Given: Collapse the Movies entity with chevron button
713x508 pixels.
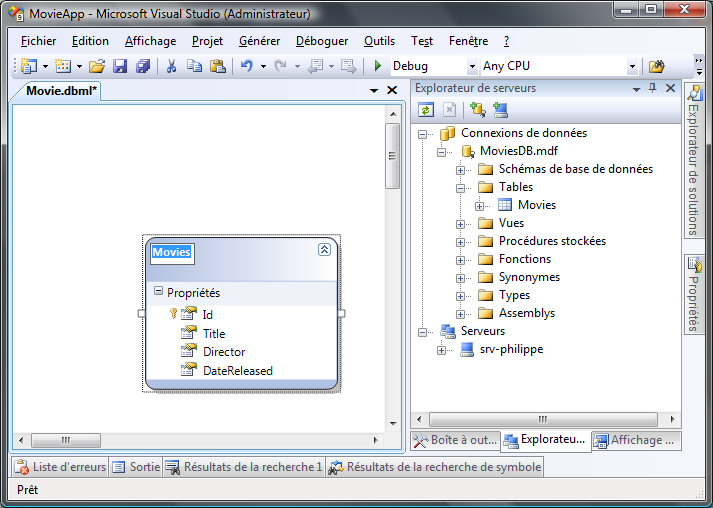Looking at the screenshot, I should tap(324, 250).
